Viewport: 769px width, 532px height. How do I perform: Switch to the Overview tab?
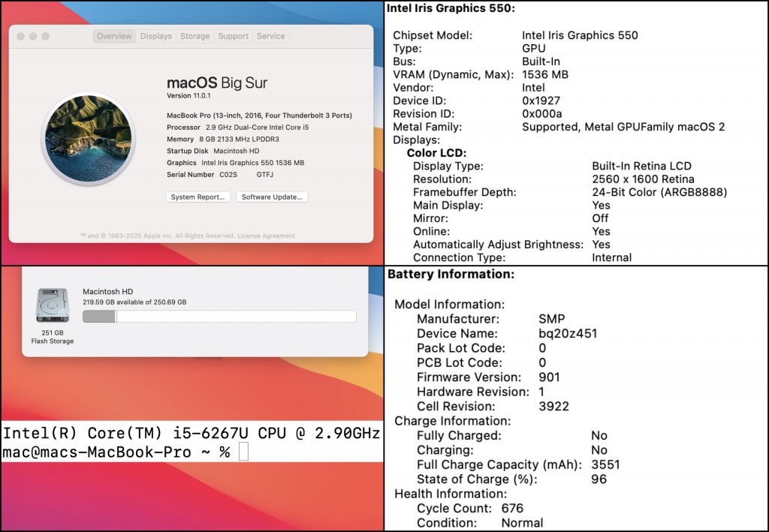click(114, 36)
